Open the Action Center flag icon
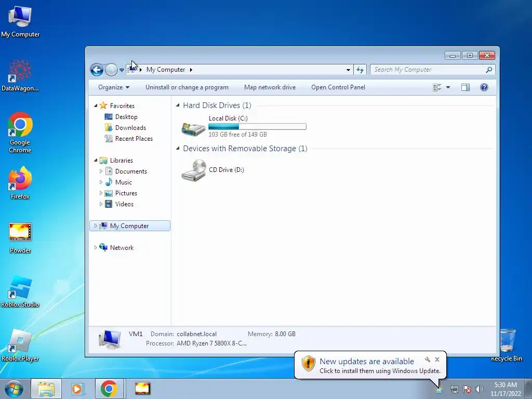Image resolution: width=532 pixels, height=399 pixels. click(467, 390)
